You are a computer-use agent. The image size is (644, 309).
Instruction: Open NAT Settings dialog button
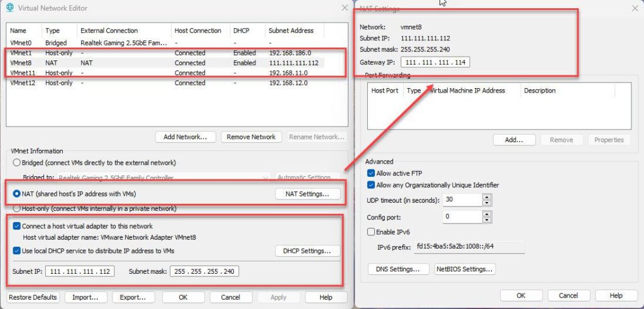coord(308,194)
